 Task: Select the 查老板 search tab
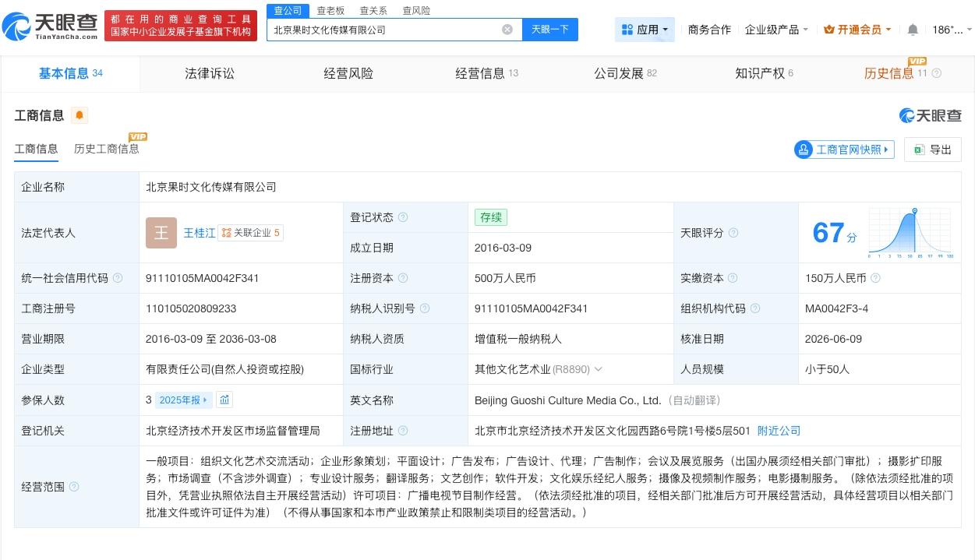point(330,11)
